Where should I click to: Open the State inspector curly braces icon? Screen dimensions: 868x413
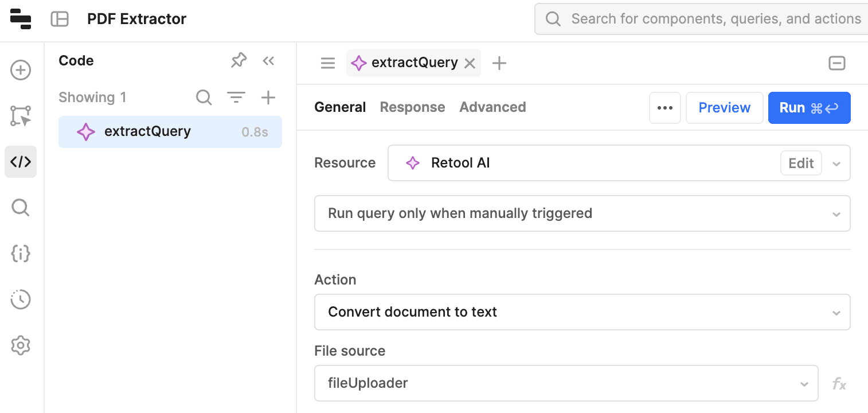tap(21, 254)
